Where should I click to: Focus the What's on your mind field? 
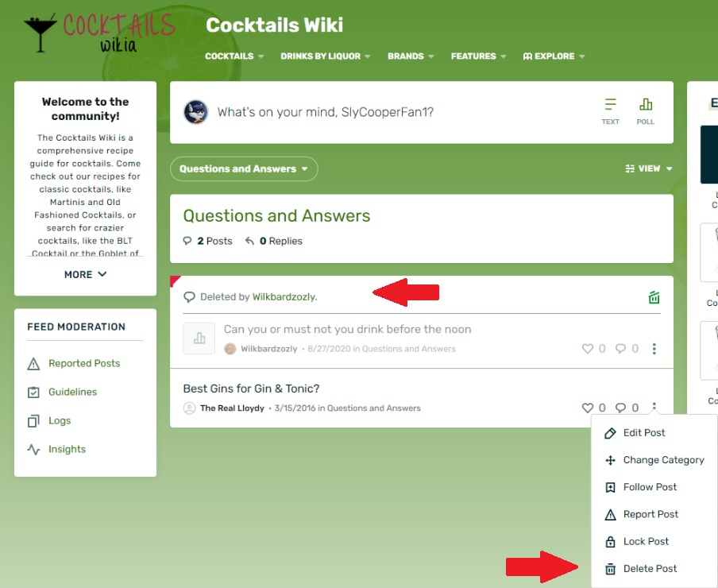[325, 112]
